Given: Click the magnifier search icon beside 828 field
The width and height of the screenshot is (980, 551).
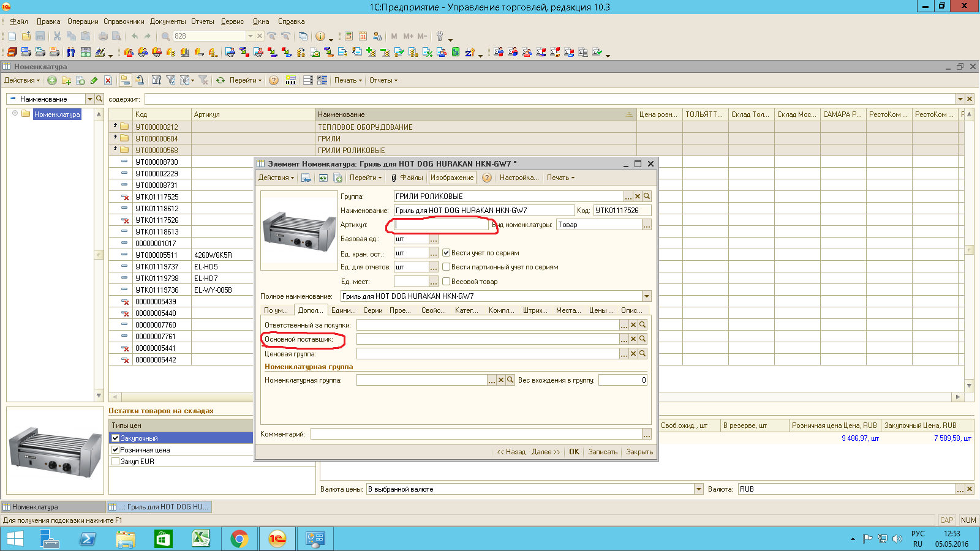Looking at the screenshot, I should 165,36.
